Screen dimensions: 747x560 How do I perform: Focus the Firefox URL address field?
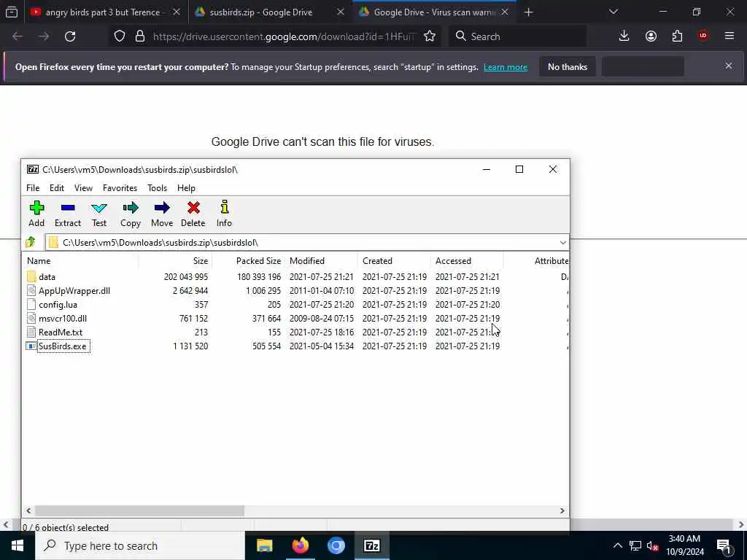pyautogui.click(x=284, y=36)
